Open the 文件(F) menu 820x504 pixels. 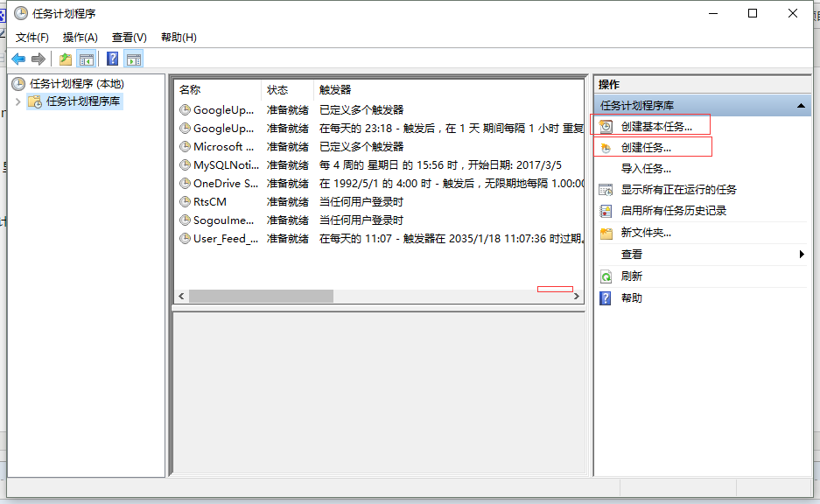pyautogui.click(x=32, y=37)
